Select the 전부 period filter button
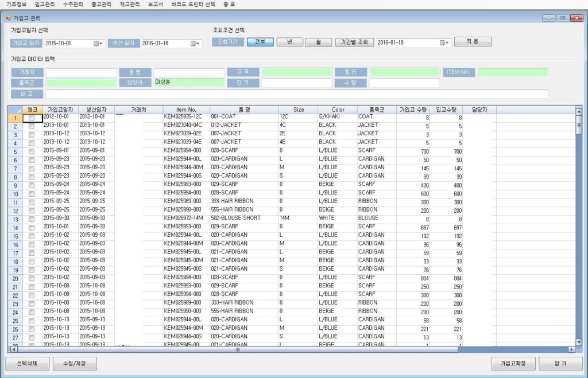588x378 pixels. tap(260, 42)
